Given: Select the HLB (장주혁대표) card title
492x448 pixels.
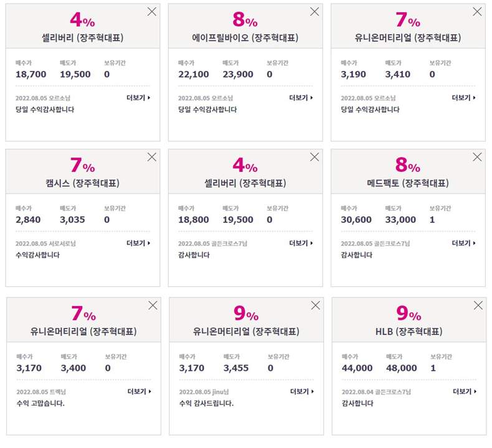Looking at the screenshot, I should pyautogui.click(x=409, y=332).
